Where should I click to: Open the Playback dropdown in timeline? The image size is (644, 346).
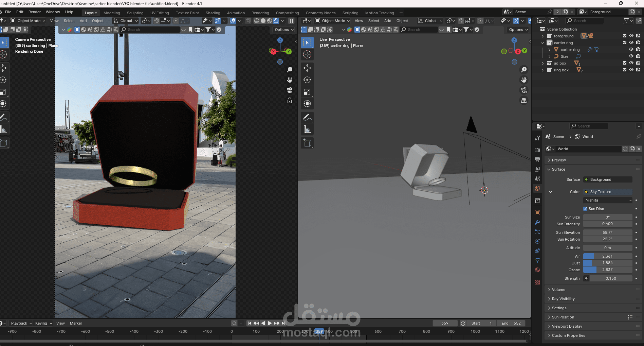pos(21,323)
